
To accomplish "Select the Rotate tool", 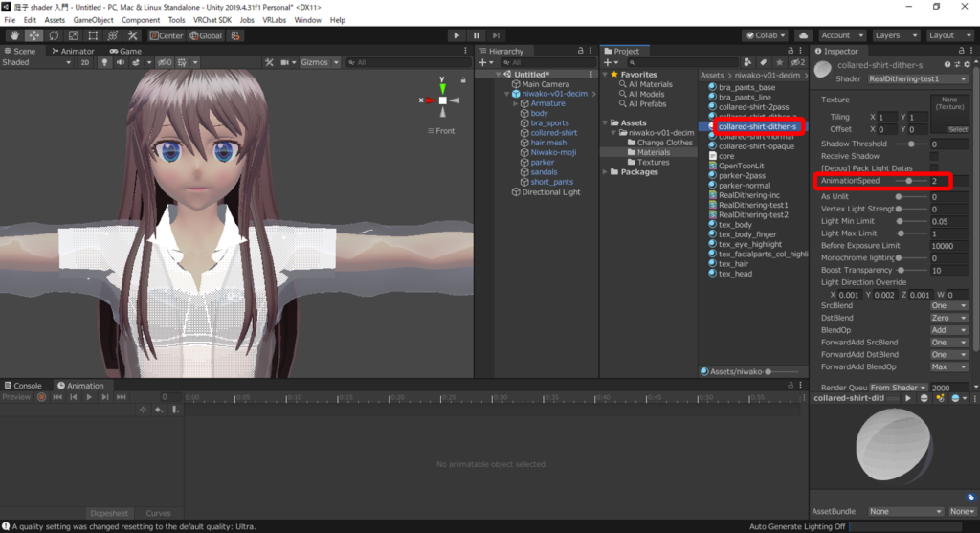I will (54, 35).
